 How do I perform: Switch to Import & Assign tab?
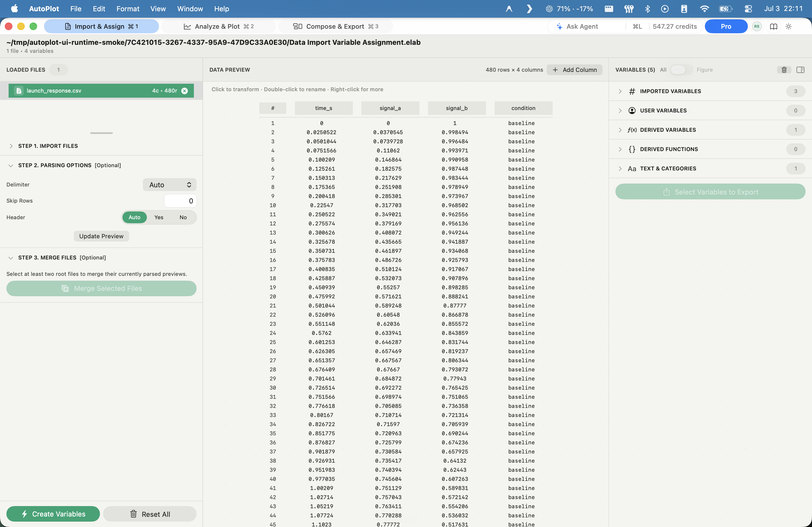pyautogui.click(x=101, y=27)
